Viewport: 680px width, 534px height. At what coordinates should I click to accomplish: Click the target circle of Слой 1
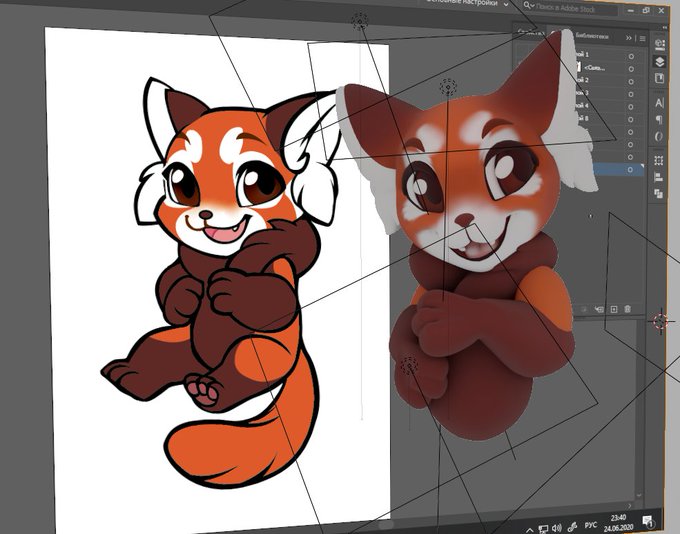(x=631, y=56)
